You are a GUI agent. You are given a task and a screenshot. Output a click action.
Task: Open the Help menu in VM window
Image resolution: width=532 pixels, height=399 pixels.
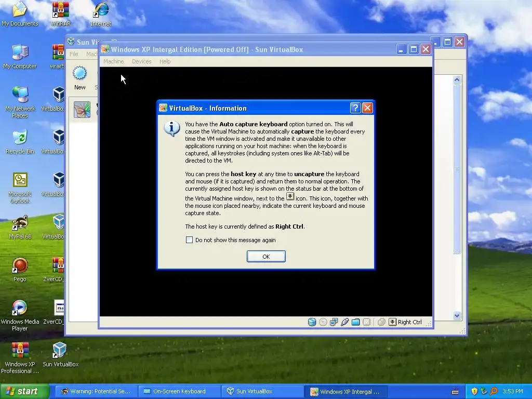(x=165, y=61)
